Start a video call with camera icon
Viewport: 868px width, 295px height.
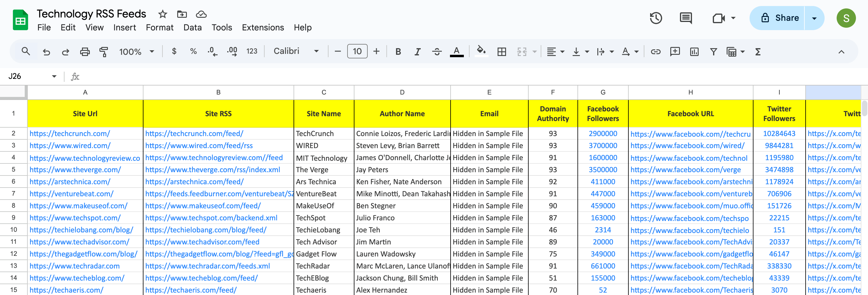[719, 18]
